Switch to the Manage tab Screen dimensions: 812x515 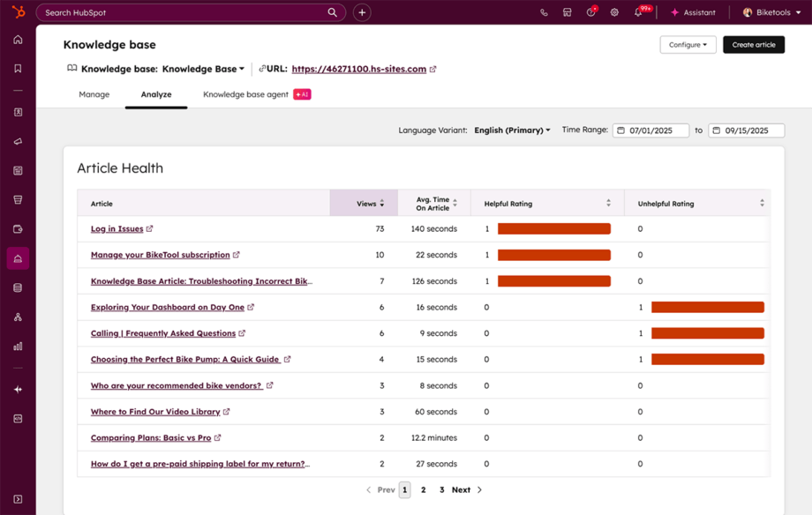(x=94, y=94)
